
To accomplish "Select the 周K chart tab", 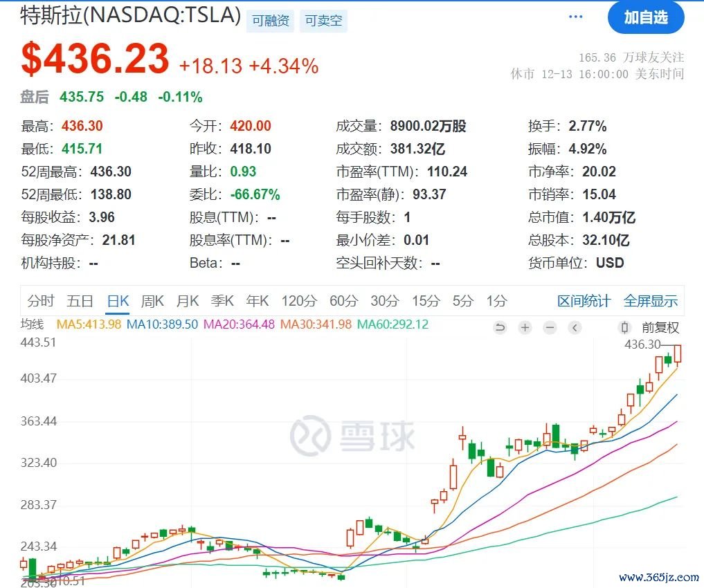I will (x=152, y=301).
